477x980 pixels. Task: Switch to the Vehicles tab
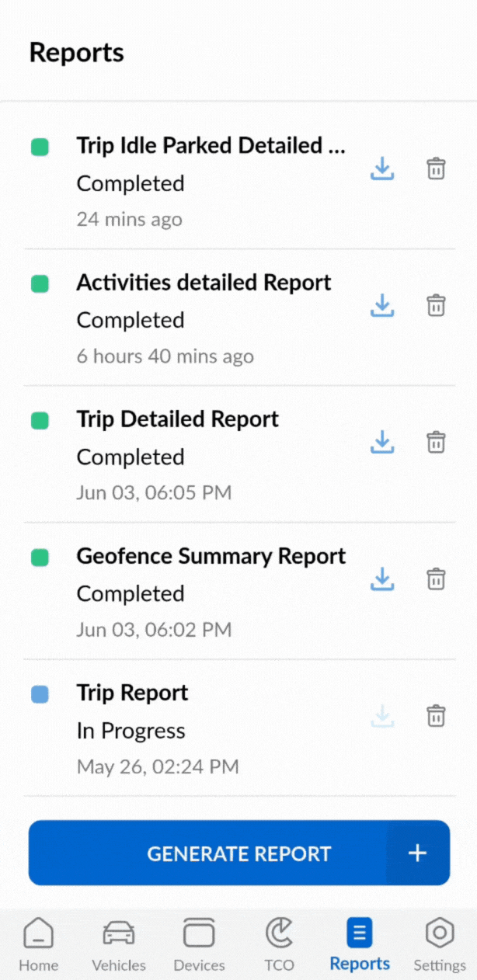119,944
